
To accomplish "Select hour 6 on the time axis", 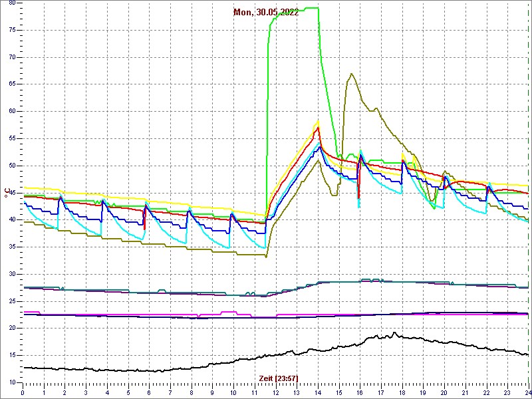I will click(x=149, y=392).
